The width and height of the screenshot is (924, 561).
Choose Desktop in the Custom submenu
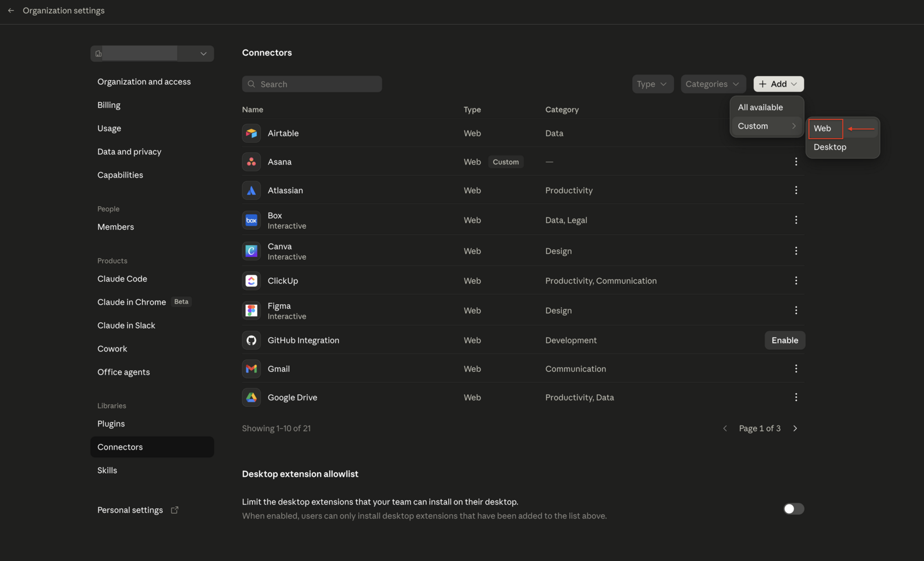pos(842,147)
